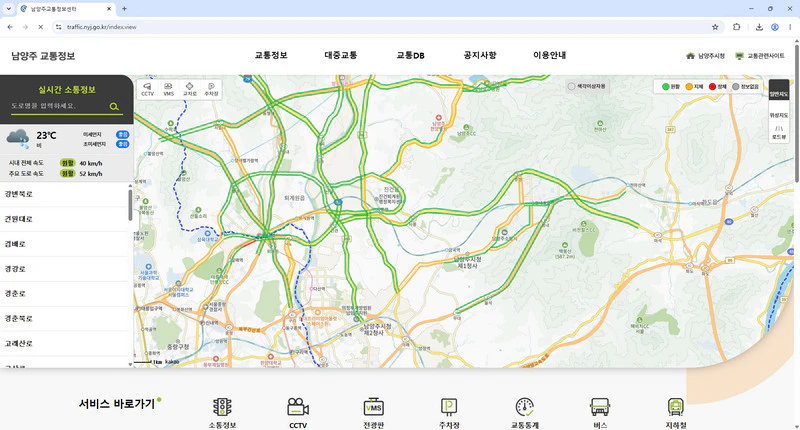Image resolution: width=800 pixels, height=430 pixels.
Task: Show 교차로 intersection markers on map
Action: (x=190, y=89)
